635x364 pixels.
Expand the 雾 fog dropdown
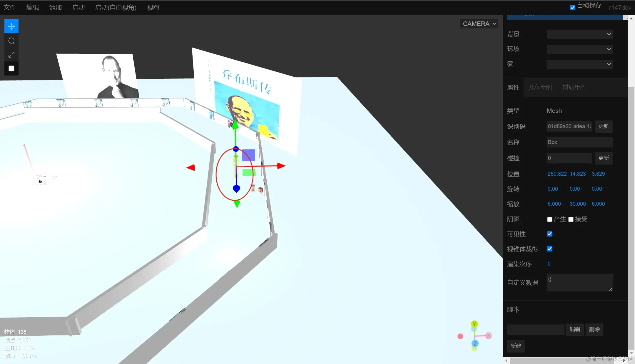point(579,64)
